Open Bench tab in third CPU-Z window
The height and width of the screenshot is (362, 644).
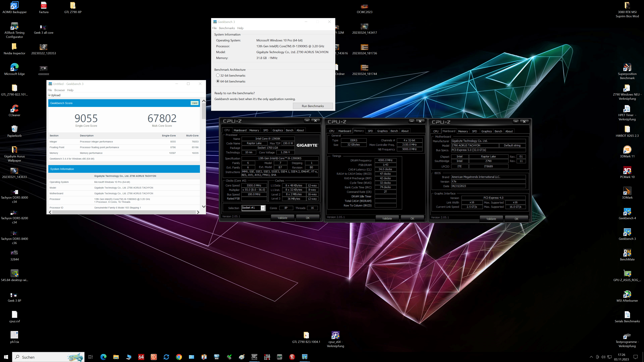click(x=498, y=131)
